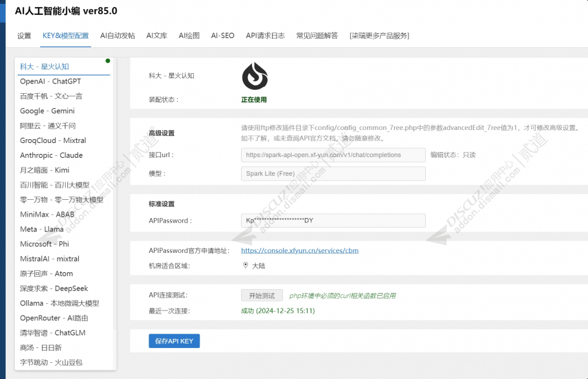Open the AI绘图 tab

[189, 36]
